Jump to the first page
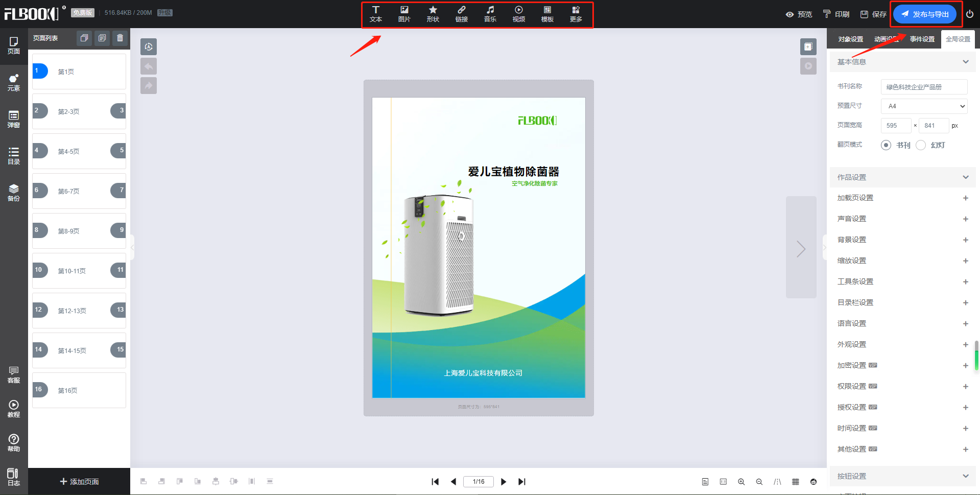The width and height of the screenshot is (980, 495). click(435, 482)
